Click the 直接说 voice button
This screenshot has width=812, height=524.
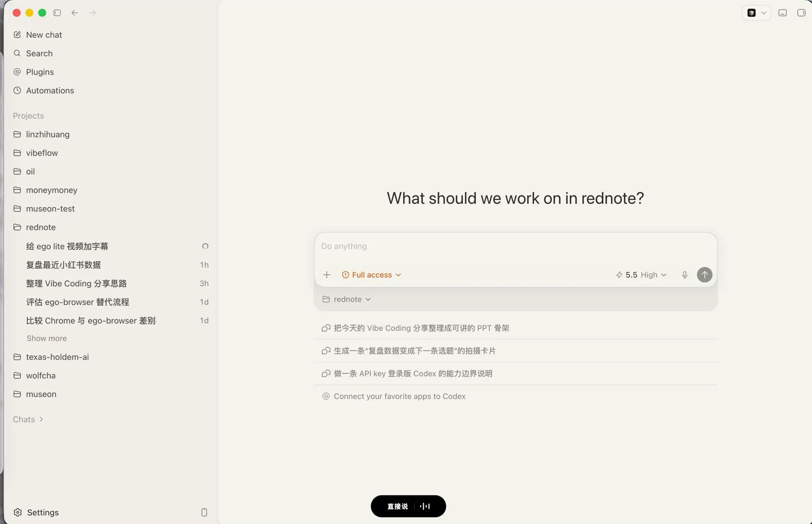click(x=397, y=506)
